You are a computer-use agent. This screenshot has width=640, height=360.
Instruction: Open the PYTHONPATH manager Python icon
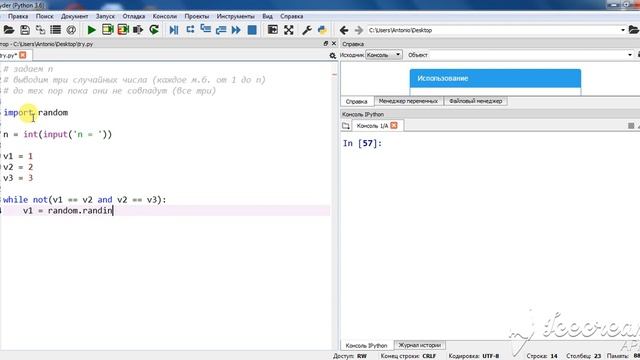tap(322, 30)
